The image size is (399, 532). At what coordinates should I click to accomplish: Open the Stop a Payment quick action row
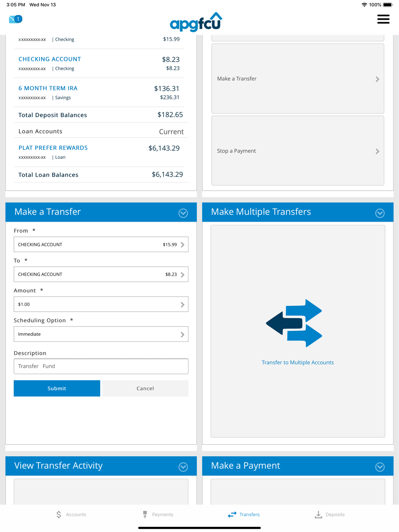point(298,151)
